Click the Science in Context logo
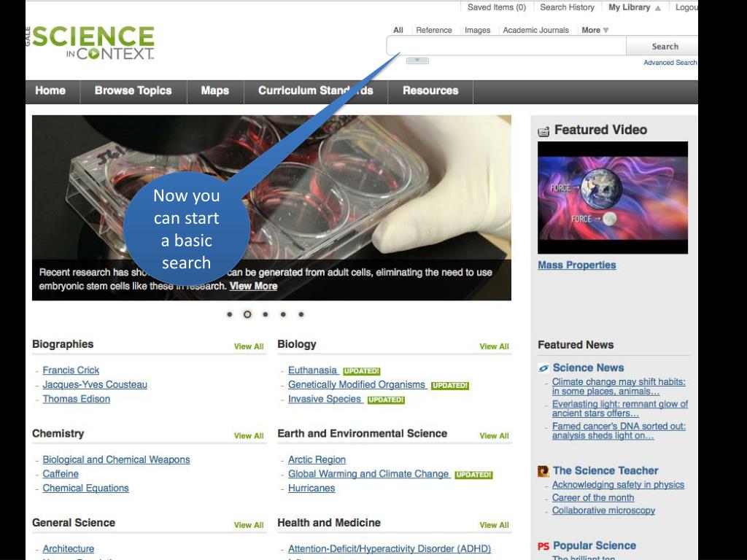The width and height of the screenshot is (747, 560). (x=90, y=43)
